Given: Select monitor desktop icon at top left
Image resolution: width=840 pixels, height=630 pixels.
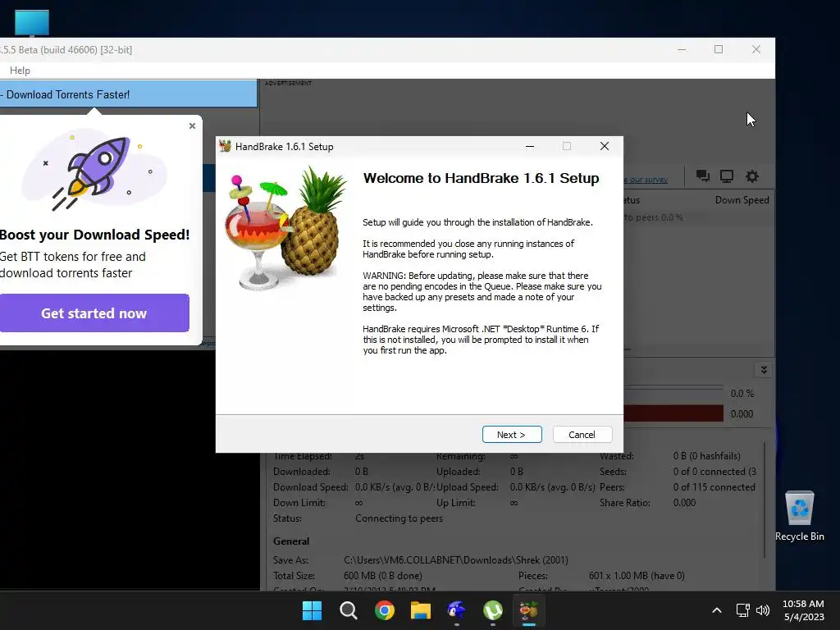Looking at the screenshot, I should [32, 23].
